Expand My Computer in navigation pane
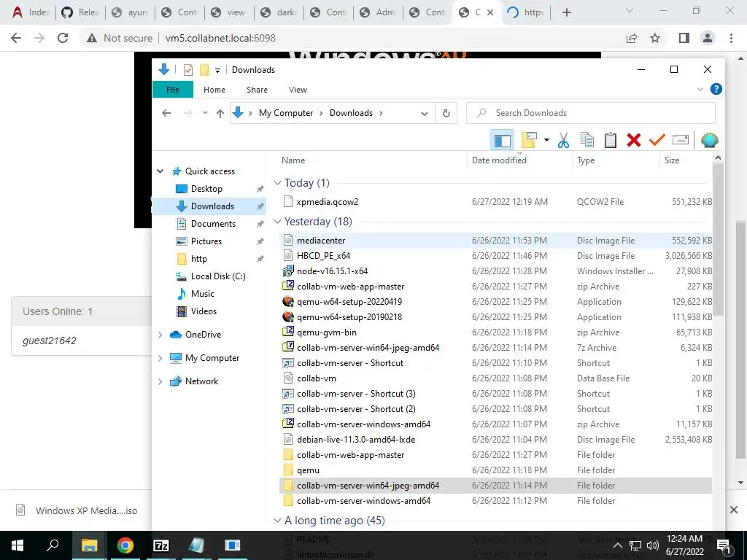Screen dimensions: 747x560 click(x=160, y=358)
